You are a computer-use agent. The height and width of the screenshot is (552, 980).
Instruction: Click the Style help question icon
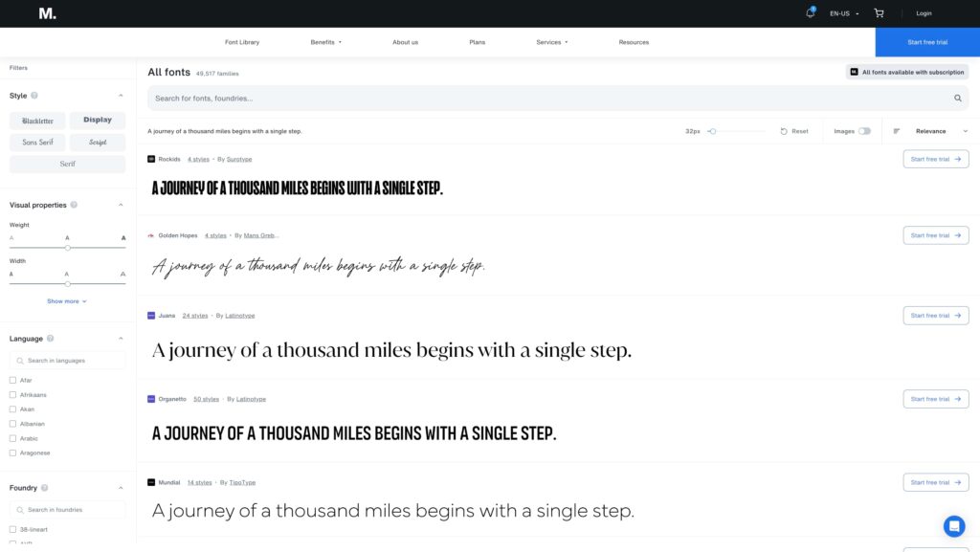pyautogui.click(x=34, y=96)
